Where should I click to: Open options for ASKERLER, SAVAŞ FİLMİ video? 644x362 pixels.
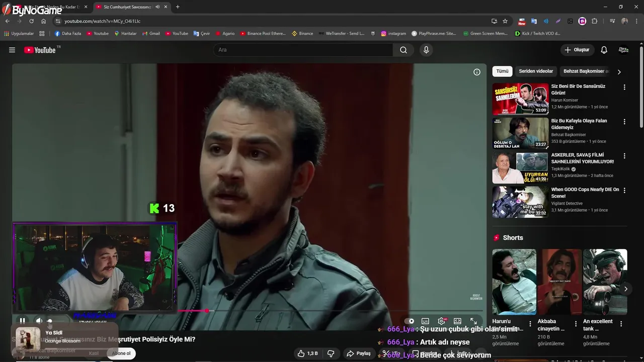coord(624,156)
